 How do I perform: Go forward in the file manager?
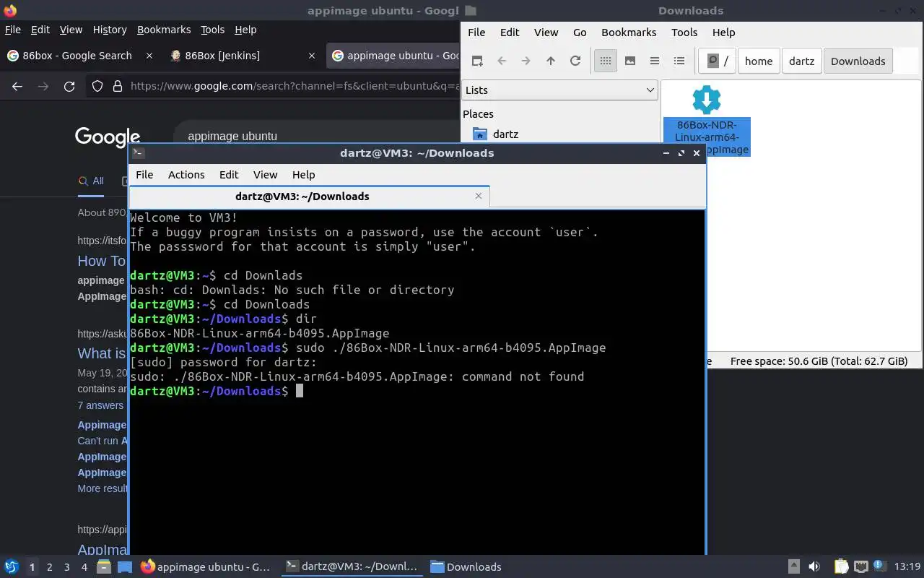526,61
